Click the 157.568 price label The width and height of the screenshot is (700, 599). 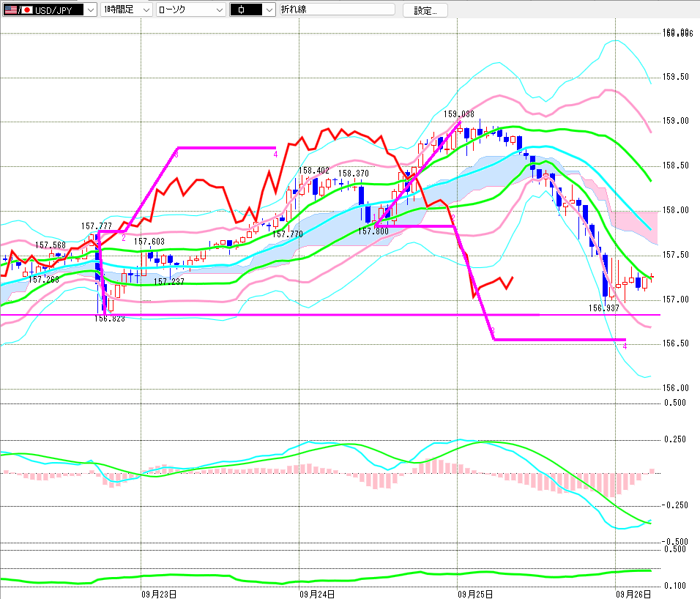pyautogui.click(x=51, y=245)
